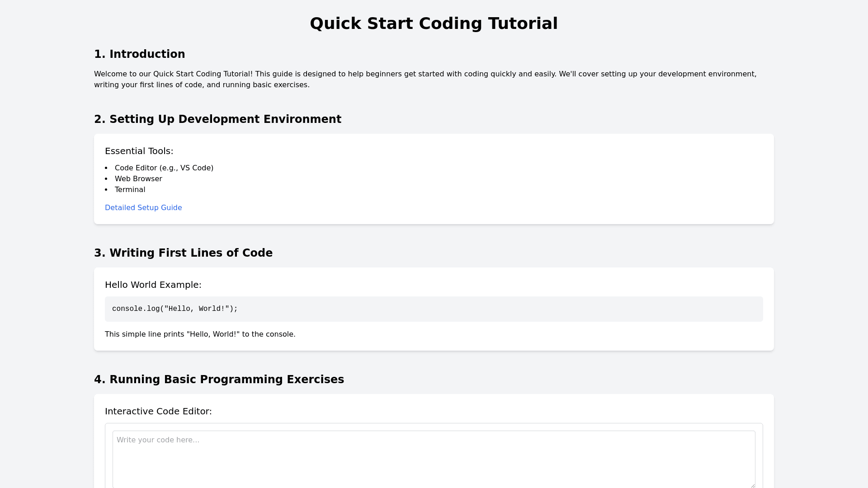Click the welcome introduction paragraph
This screenshot has height=488, width=868.
coord(425,79)
